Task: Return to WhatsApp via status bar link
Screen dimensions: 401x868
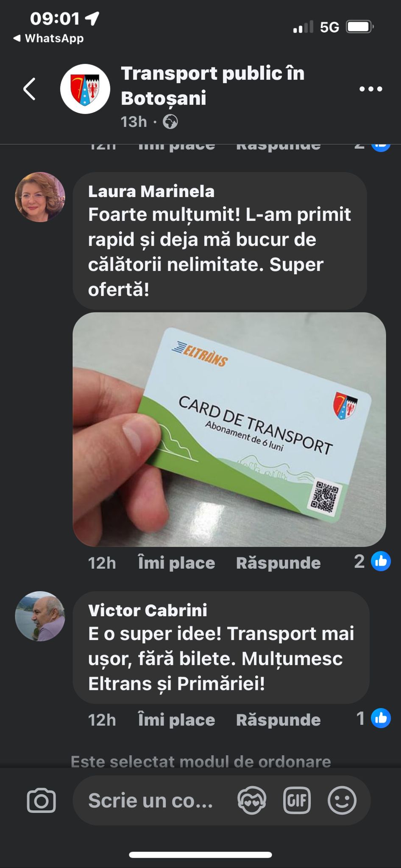Action: click(x=48, y=39)
